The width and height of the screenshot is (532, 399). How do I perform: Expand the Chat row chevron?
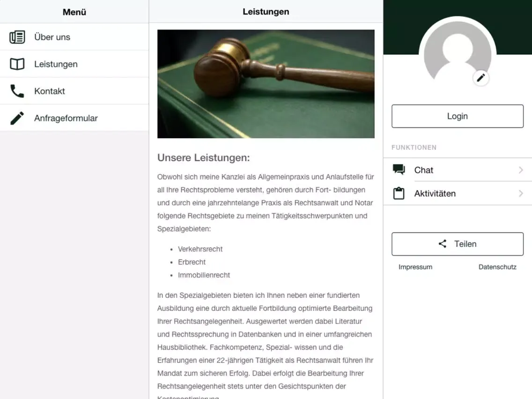pos(521,170)
